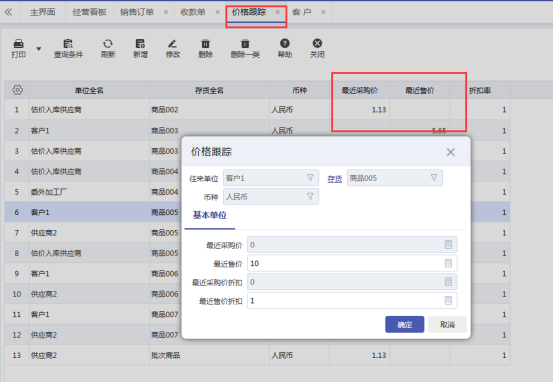Image resolution: width=553 pixels, height=383 pixels.
Task: Click the 删除 trash icon
Action: 205,44
